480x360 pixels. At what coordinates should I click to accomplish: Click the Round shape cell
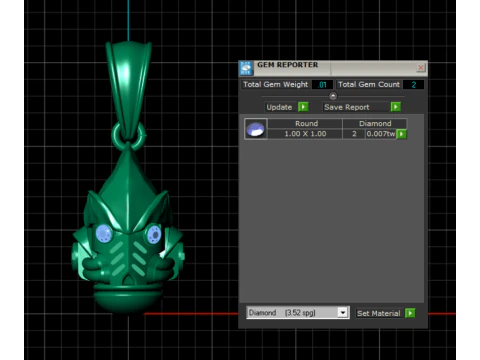[305, 124]
